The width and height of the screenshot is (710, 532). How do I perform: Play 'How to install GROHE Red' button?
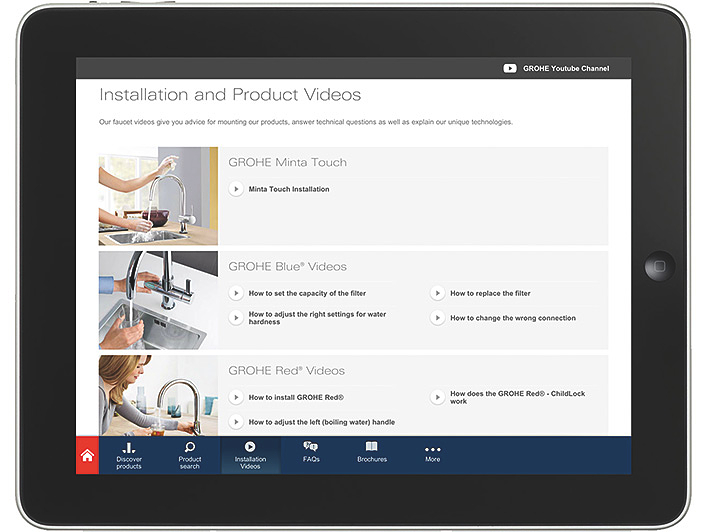[236, 397]
